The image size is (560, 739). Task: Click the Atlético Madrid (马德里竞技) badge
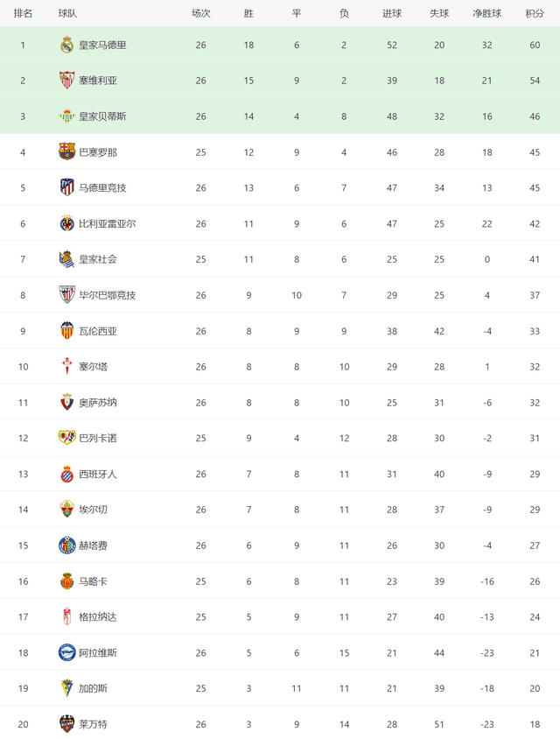(x=66, y=187)
